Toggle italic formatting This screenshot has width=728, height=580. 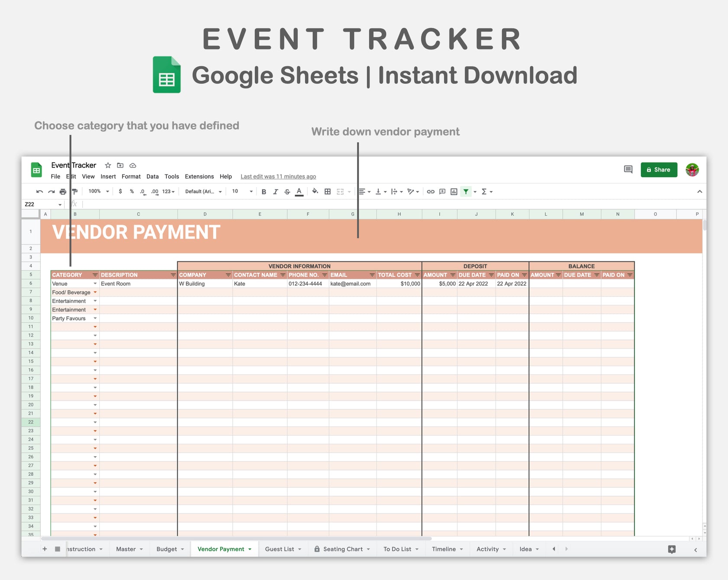tap(275, 191)
